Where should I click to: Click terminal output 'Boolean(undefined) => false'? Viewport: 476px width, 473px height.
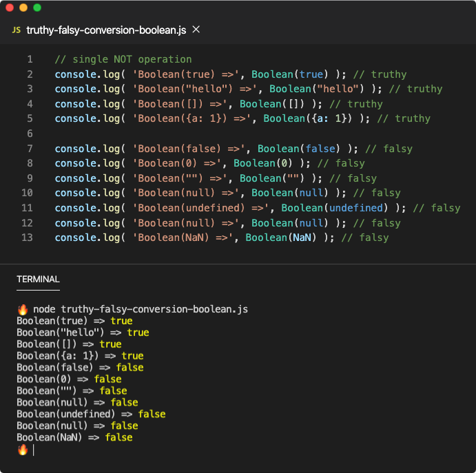[91, 414]
